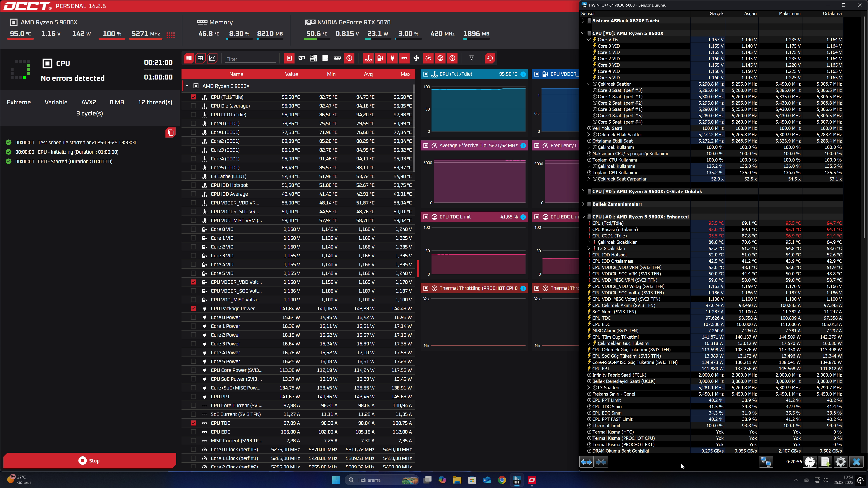Collapse CPU [#0]: AMD Ryzen 5 9600X node

[x=583, y=33]
